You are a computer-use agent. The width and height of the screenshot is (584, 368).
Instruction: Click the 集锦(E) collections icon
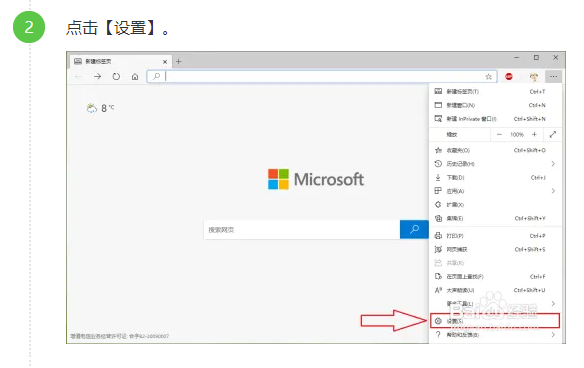438,218
